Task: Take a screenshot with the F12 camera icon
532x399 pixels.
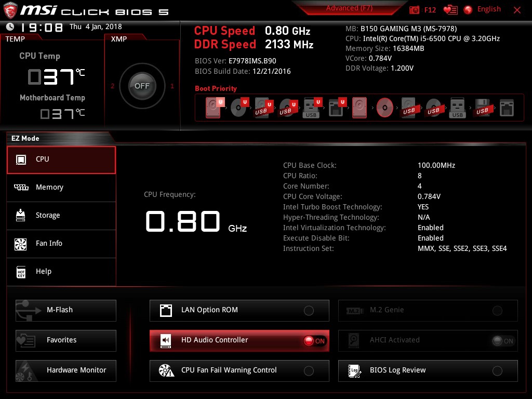Action: tap(414, 10)
